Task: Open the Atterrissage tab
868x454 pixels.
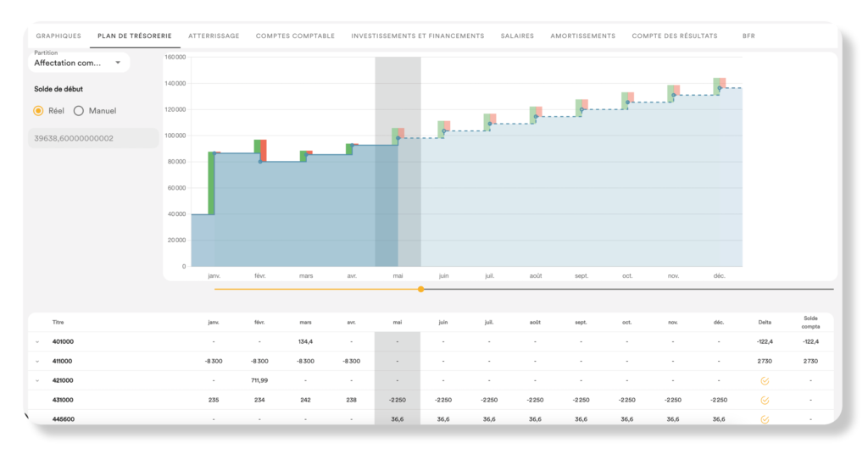Action: tap(214, 36)
